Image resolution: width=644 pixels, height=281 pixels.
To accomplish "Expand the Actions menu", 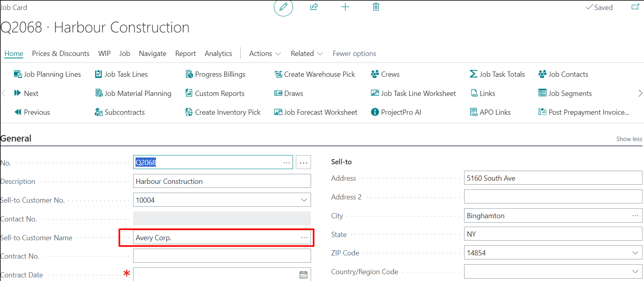I will click(265, 54).
